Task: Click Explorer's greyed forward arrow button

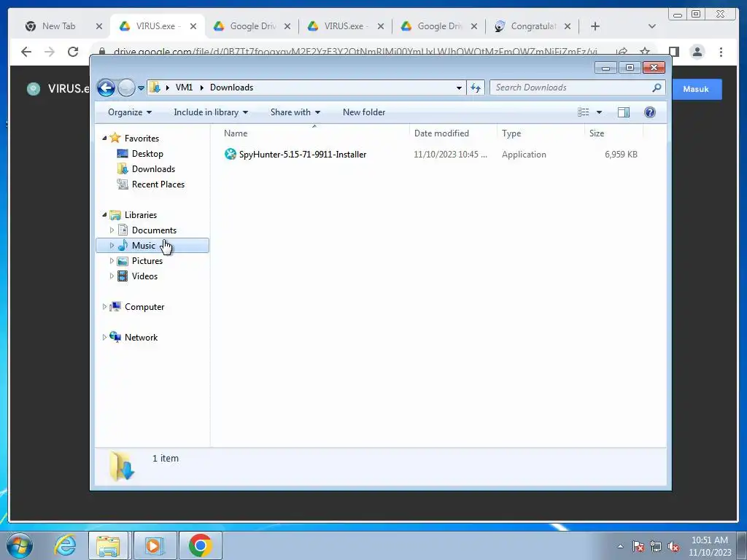Action: [126, 87]
